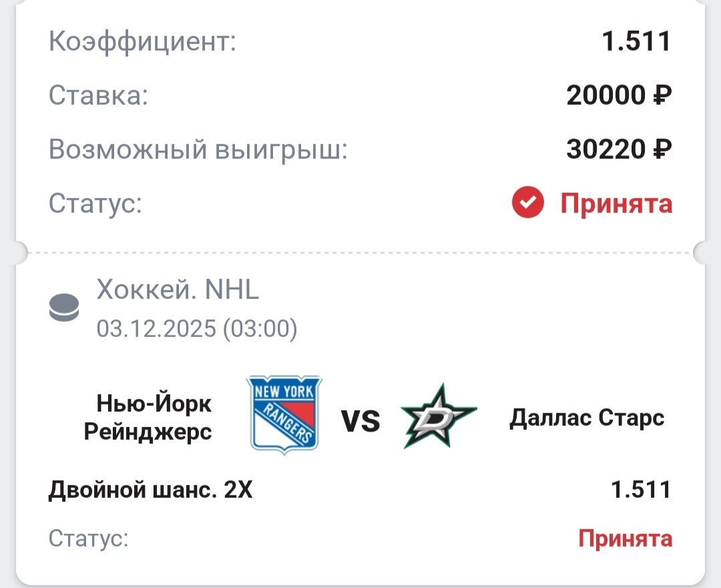
Task: Click the Возможный выигрыш label
Action: point(198,150)
